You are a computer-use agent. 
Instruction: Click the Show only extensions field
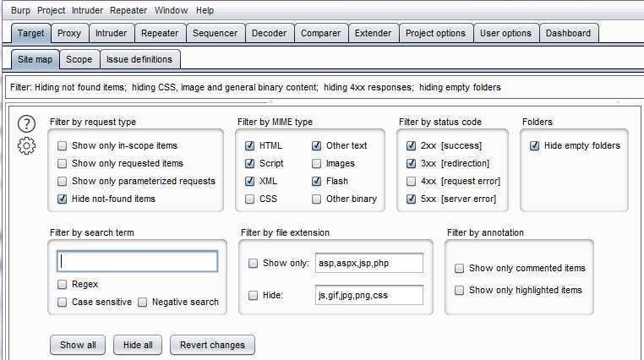click(369, 263)
